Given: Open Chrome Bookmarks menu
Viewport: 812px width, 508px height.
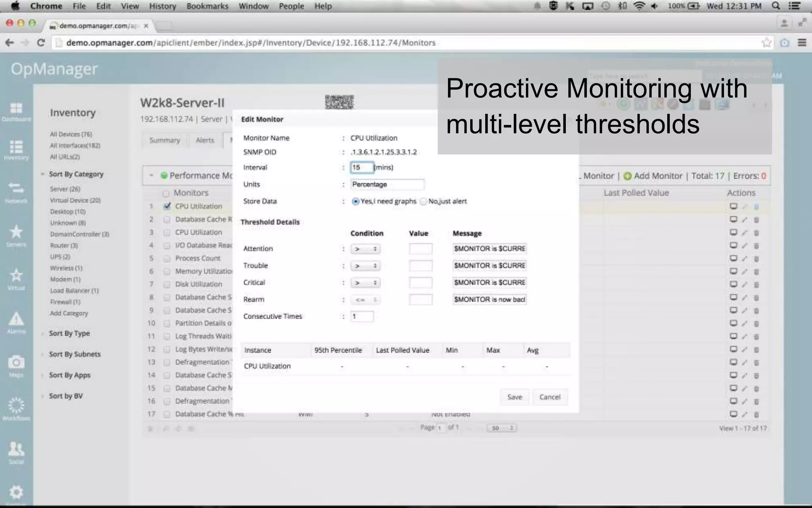Looking at the screenshot, I should click(207, 6).
